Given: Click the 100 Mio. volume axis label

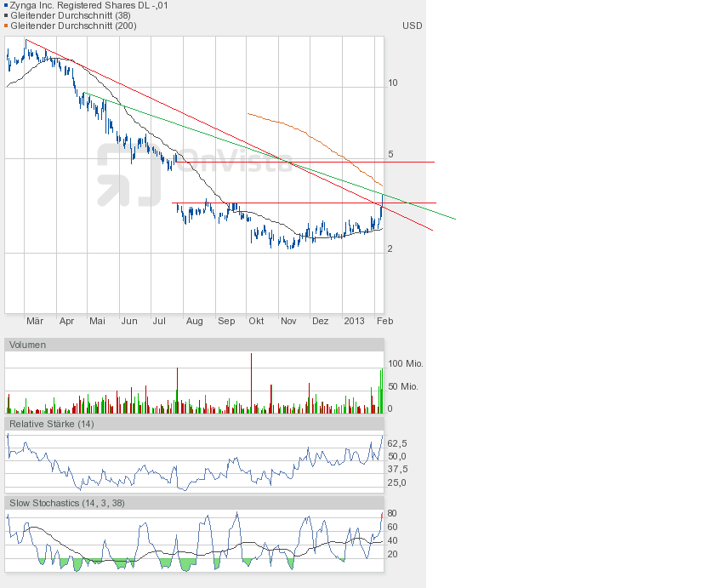Looking at the screenshot, I should (x=406, y=363).
